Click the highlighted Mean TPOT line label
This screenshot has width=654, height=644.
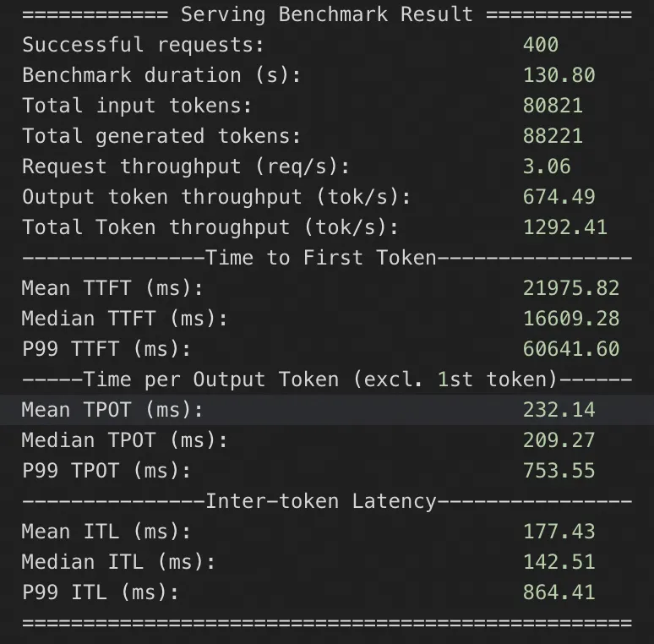112,410
